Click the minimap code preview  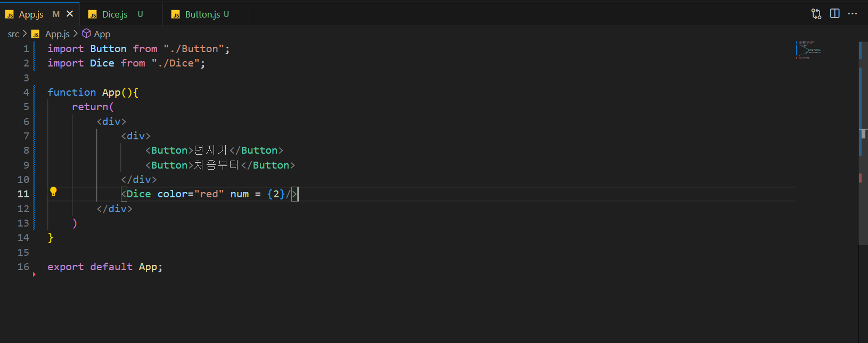tap(809, 49)
